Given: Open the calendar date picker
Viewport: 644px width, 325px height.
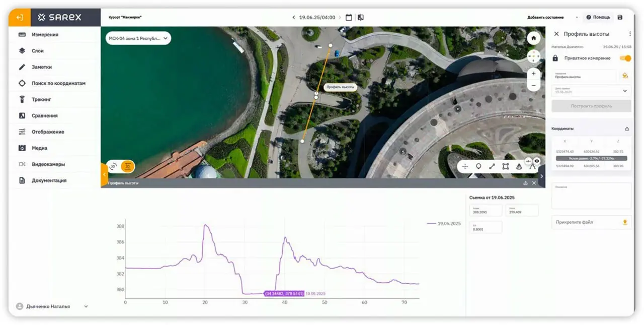Looking at the screenshot, I should 349,17.
